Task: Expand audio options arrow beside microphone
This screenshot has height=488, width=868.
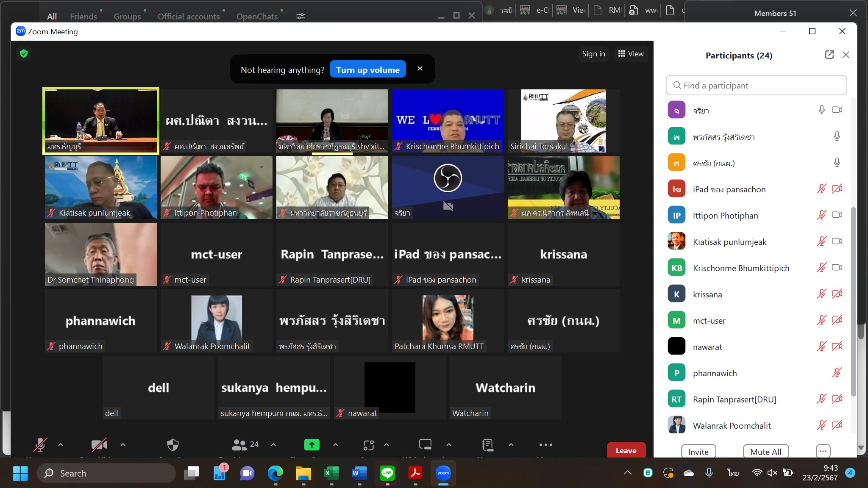Action: coord(61,445)
